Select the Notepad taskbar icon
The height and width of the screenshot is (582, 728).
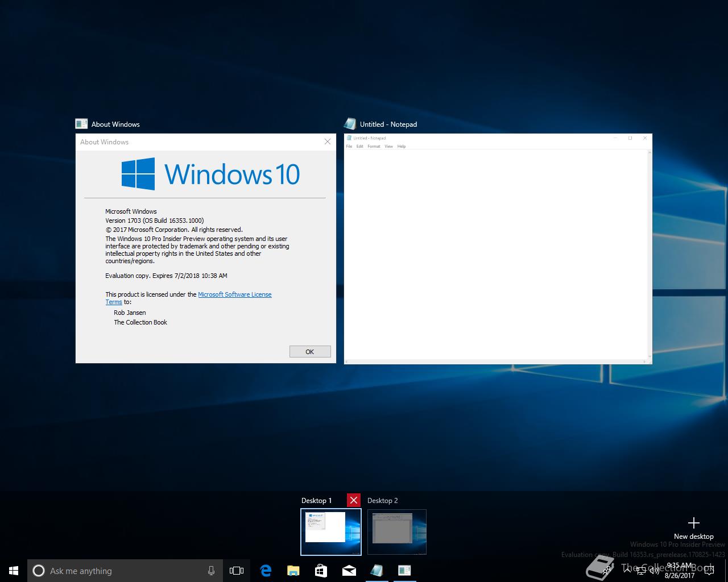pos(377,571)
